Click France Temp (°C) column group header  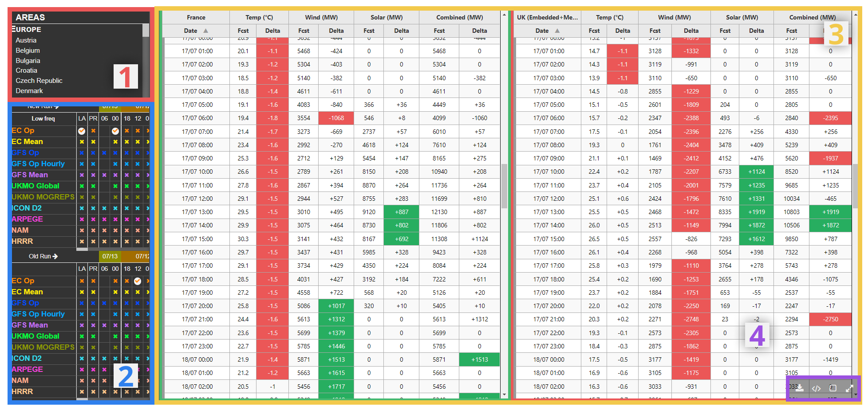(x=259, y=17)
